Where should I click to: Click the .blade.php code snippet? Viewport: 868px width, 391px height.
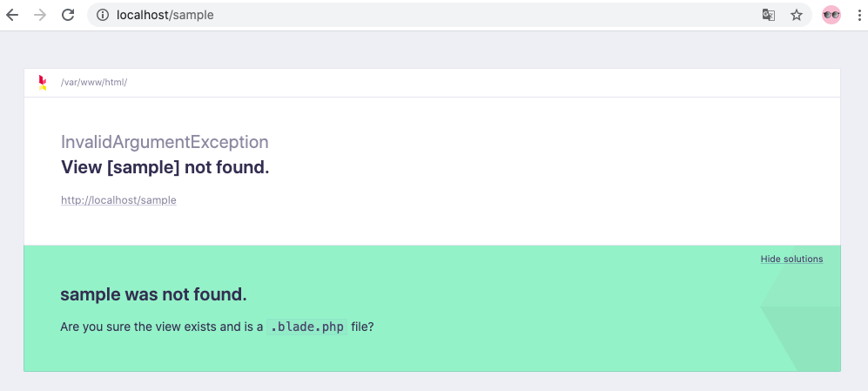point(307,327)
